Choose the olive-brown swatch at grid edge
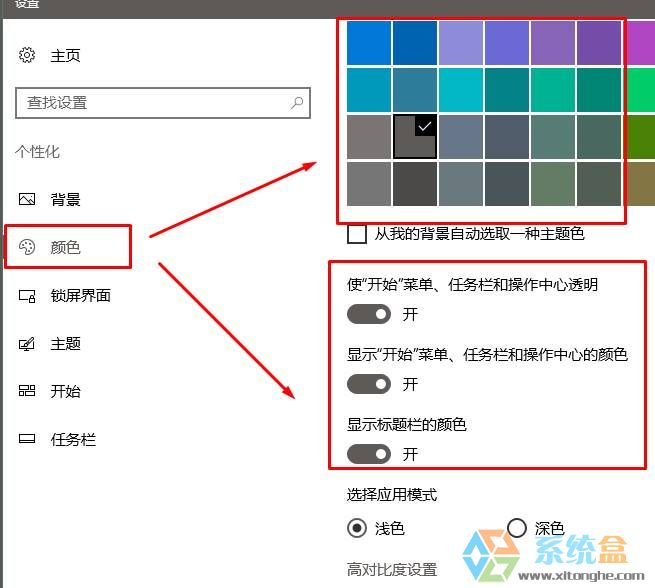This screenshot has height=588, width=655. (x=639, y=184)
